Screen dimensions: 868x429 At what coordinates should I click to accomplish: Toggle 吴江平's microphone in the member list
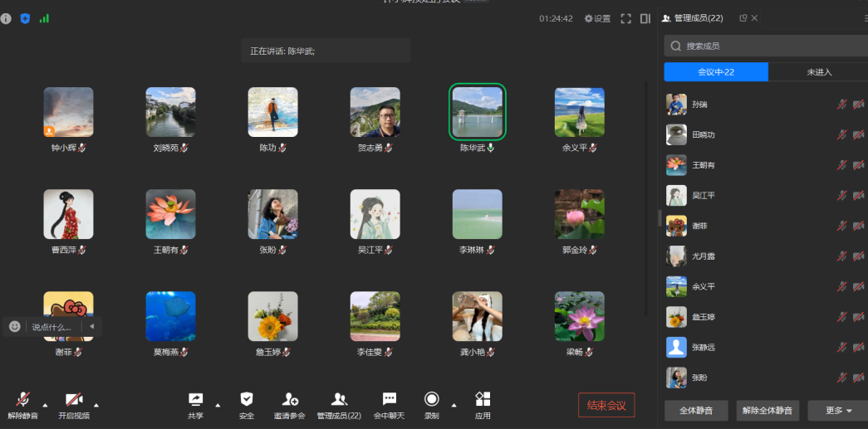point(842,195)
